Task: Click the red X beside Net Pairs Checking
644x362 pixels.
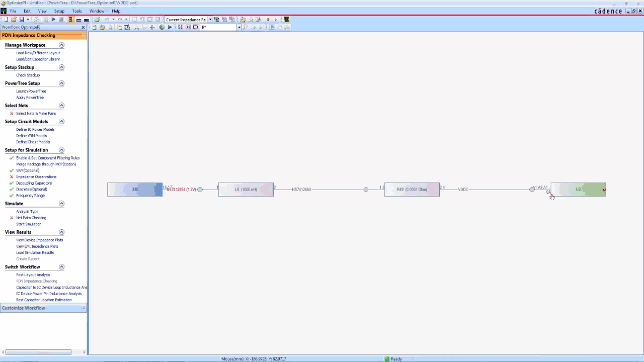Action: 12,218
